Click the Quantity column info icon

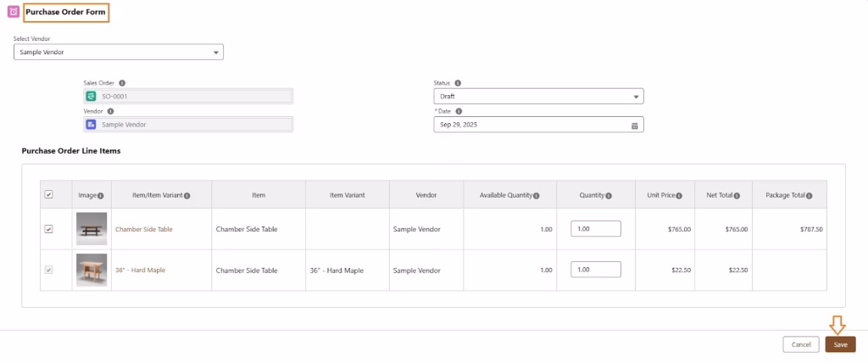tap(609, 196)
